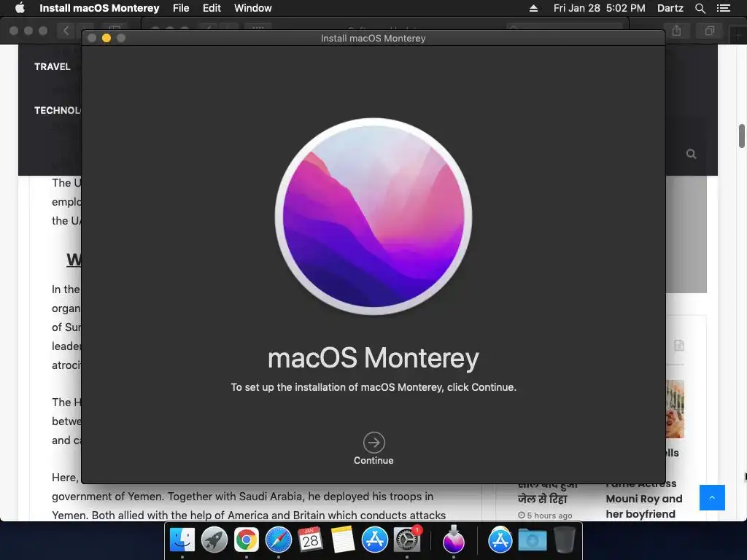Click the article thumbnail image on right sidebar

pos(675,409)
